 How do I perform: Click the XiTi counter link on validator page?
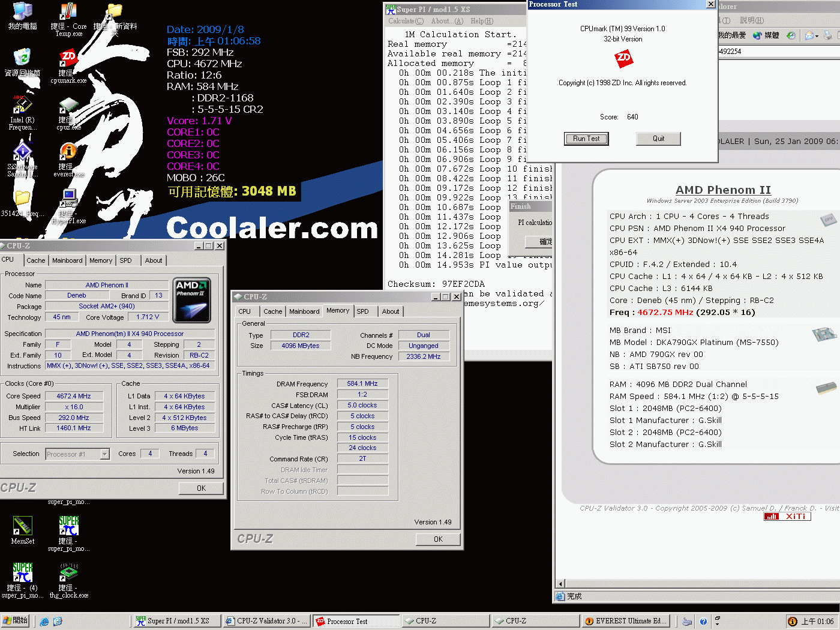coord(787,517)
